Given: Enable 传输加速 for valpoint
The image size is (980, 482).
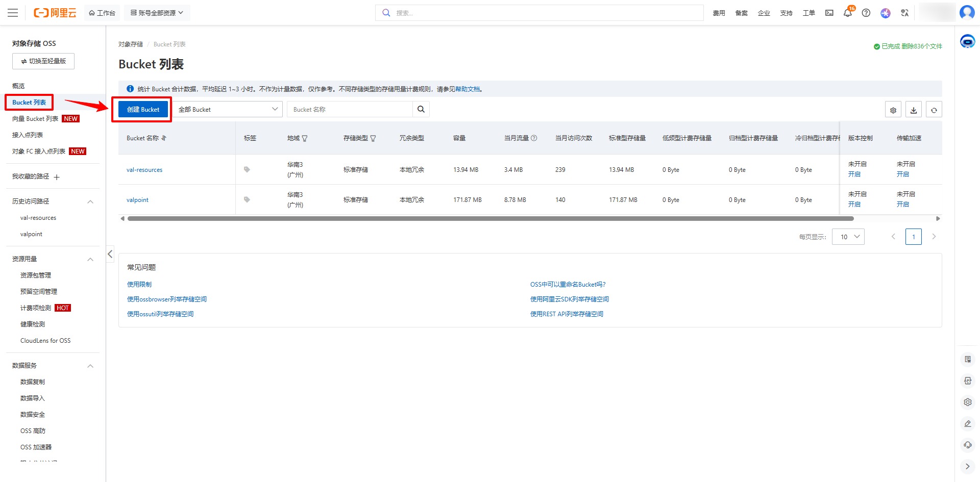Looking at the screenshot, I should (x=903, y=205).
